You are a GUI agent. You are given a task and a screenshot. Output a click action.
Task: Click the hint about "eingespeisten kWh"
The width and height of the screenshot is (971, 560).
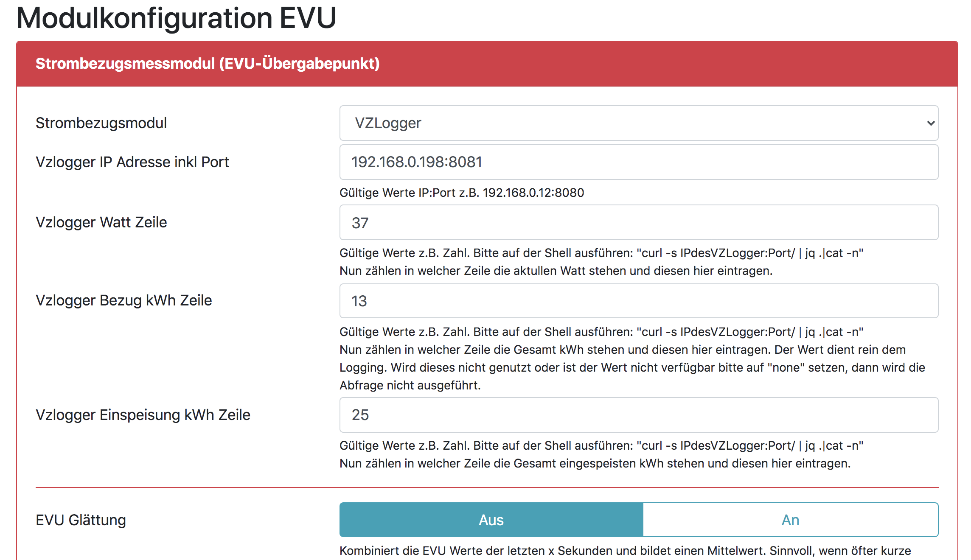click(x=595, y=463)
